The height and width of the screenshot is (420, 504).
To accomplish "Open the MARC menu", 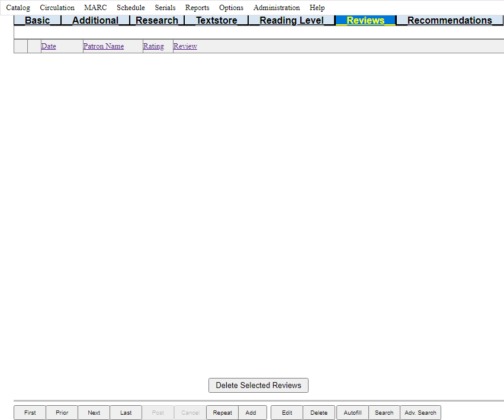I will pyautogui.click(x=95, y=8).
